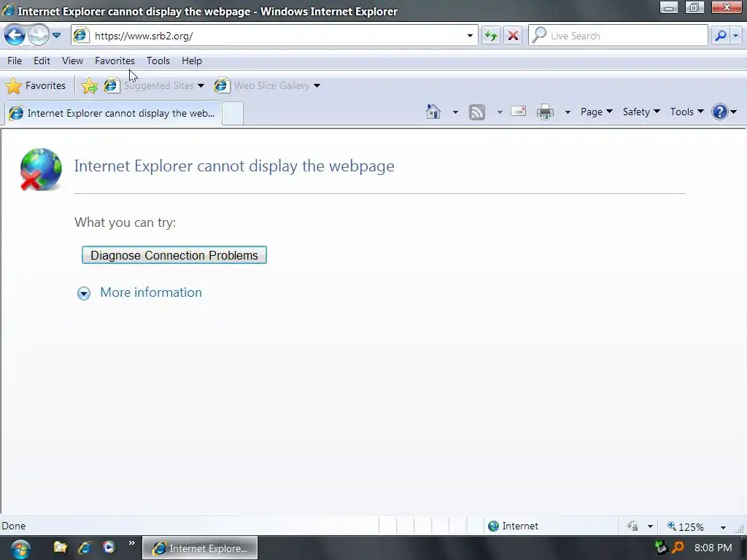Open the Page command bar menu
This screenshot has height=560, width=747.
[x=597, y=112]
